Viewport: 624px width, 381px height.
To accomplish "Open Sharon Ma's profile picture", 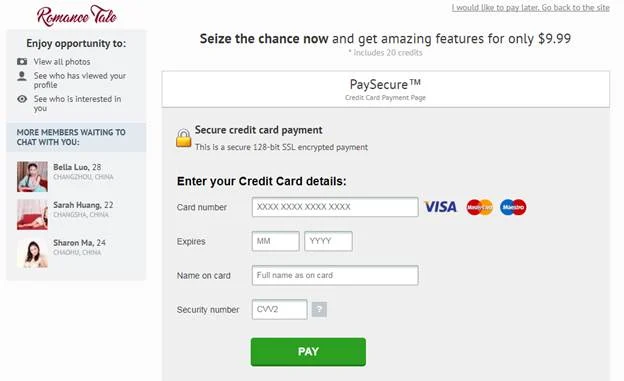I will 32,252.
